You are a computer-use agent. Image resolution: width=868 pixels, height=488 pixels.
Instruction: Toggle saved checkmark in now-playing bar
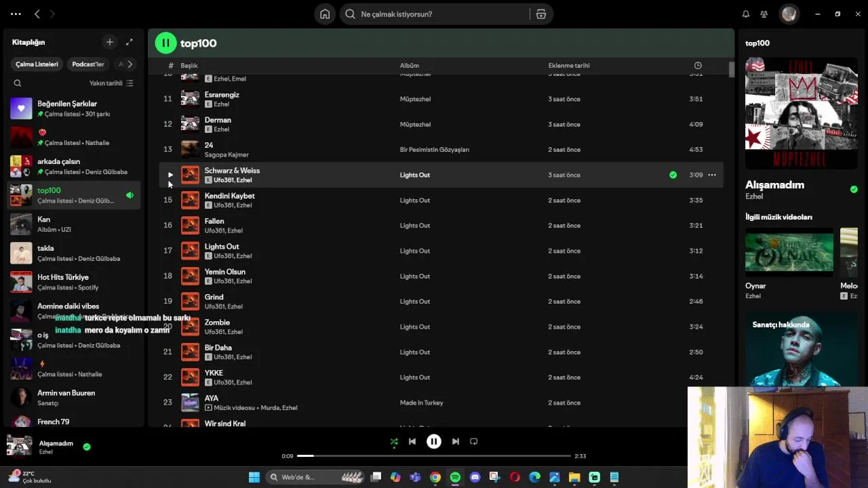pos(87,447)
